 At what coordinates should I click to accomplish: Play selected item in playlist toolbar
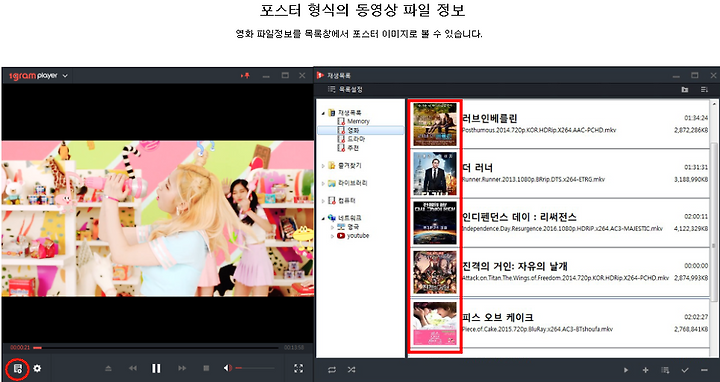[625, 370]
